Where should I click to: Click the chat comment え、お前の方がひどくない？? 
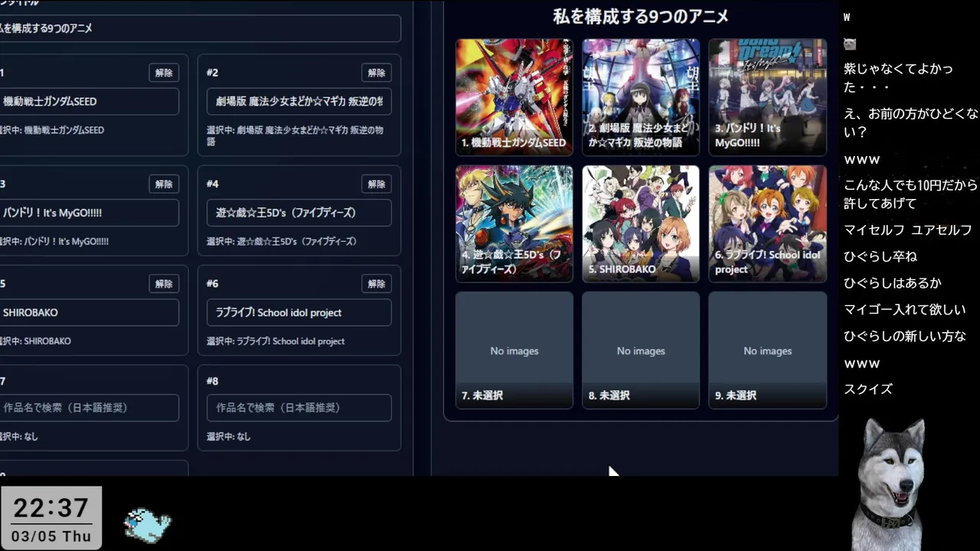[x=911, y=122]
